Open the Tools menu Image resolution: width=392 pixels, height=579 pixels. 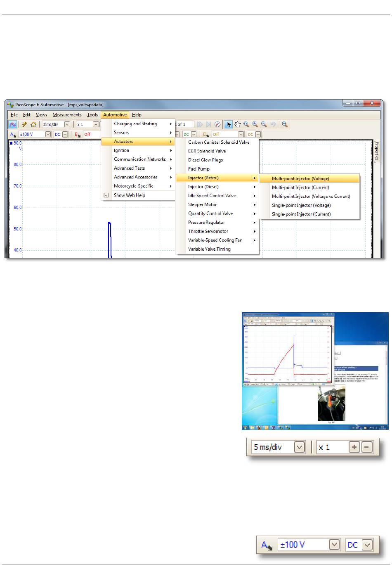pos(92,115)
